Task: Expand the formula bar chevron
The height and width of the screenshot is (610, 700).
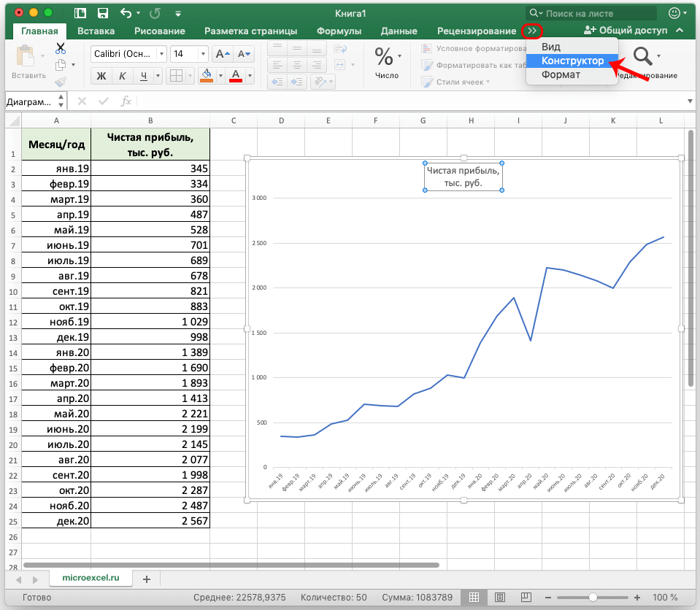Action: 690,101
